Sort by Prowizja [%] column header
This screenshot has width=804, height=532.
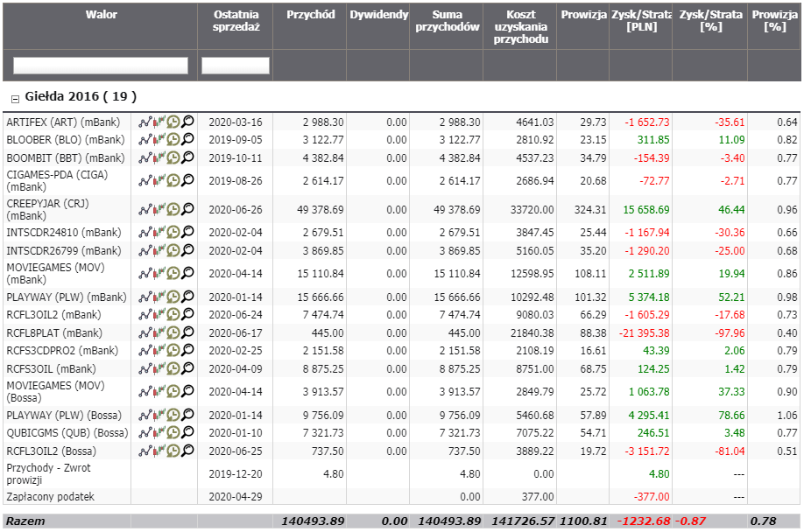tap(775, 20)
